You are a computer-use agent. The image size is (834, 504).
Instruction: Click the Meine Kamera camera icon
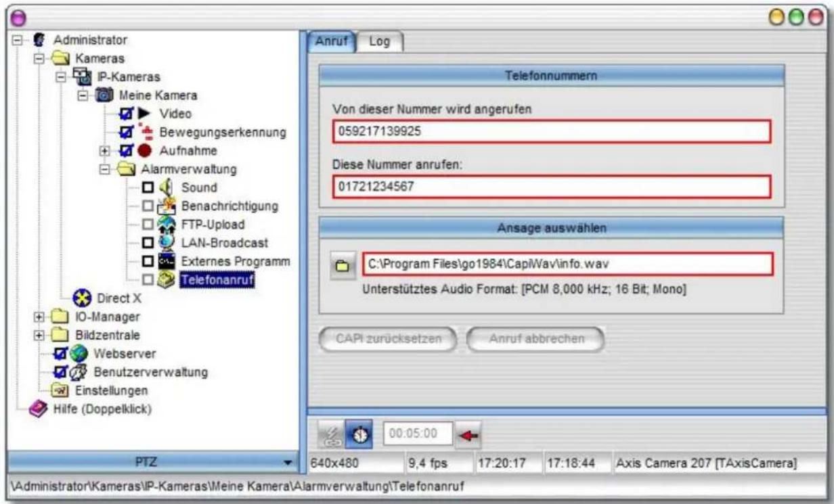(104, 95)
